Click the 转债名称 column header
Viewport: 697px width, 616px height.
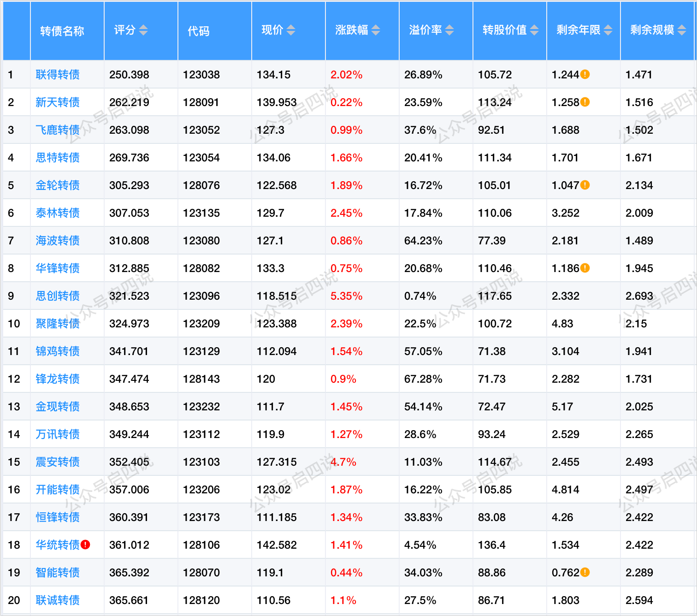point(62,31)
